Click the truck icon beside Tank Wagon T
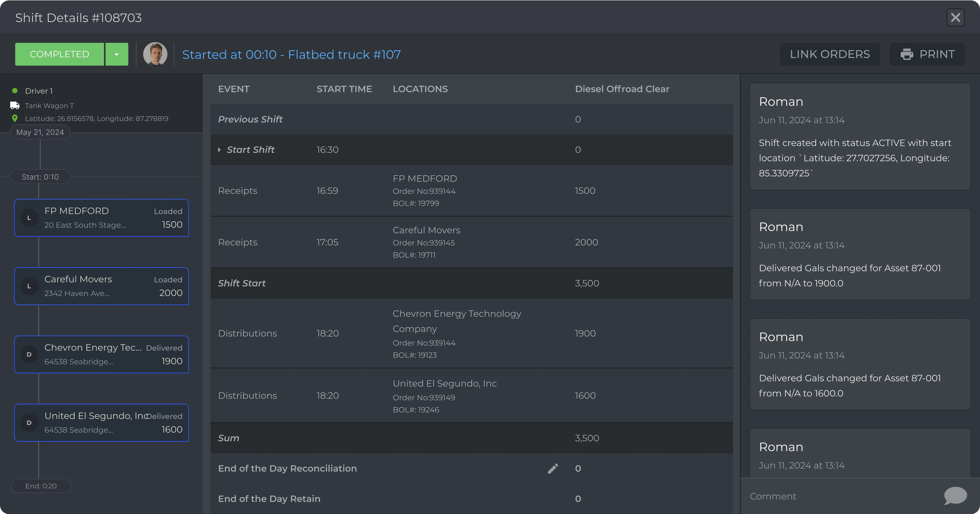The image size is (980, 514). click(x=15, y=105)
